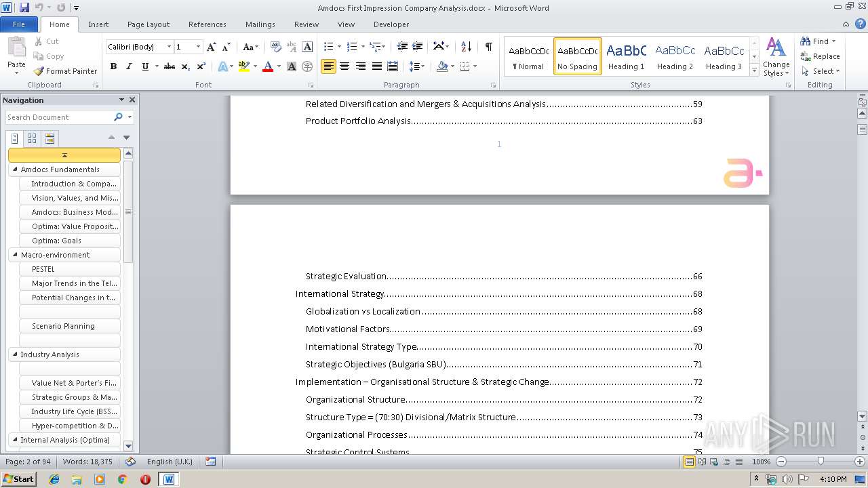Browse headings tab in Navigation pane

[x=15, y=138]
